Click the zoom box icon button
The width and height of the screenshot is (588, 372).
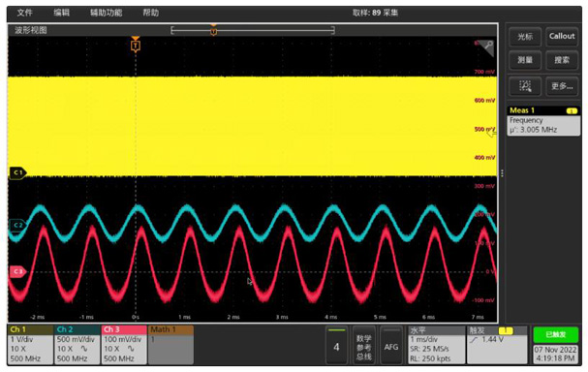525,86
